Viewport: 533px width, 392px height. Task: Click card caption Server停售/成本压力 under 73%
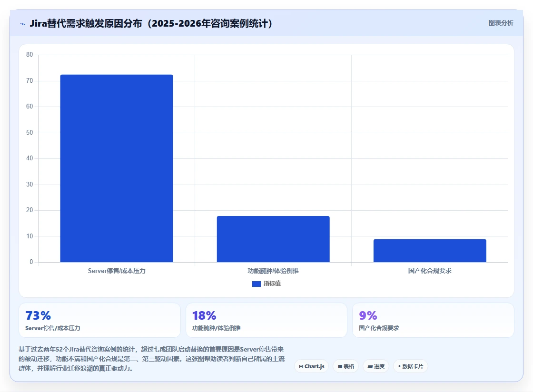click(x=53, y=328)
